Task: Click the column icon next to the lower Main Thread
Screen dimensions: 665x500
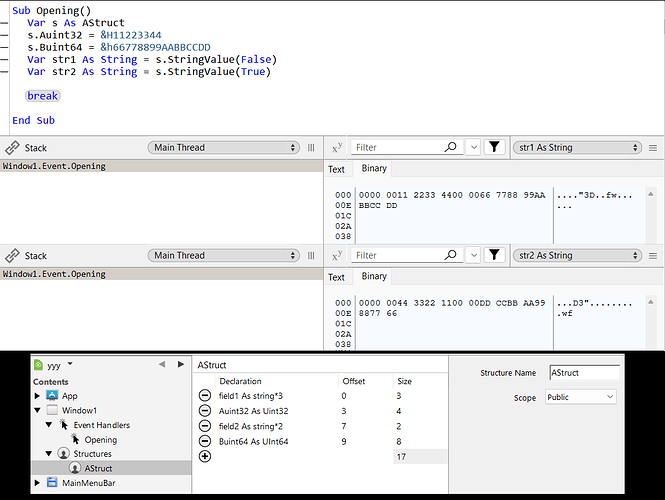Action: (311, 255)
